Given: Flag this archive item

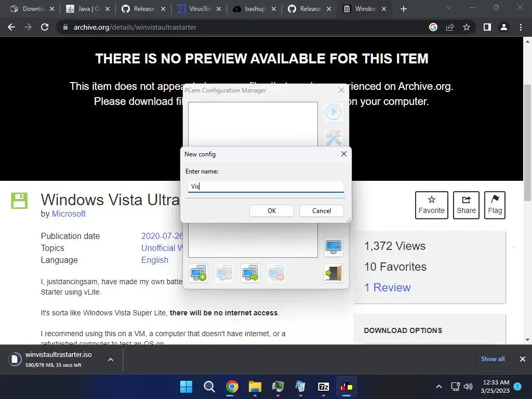Looking at the screenshot, I should pyautogui.click(x=495, y=205).
